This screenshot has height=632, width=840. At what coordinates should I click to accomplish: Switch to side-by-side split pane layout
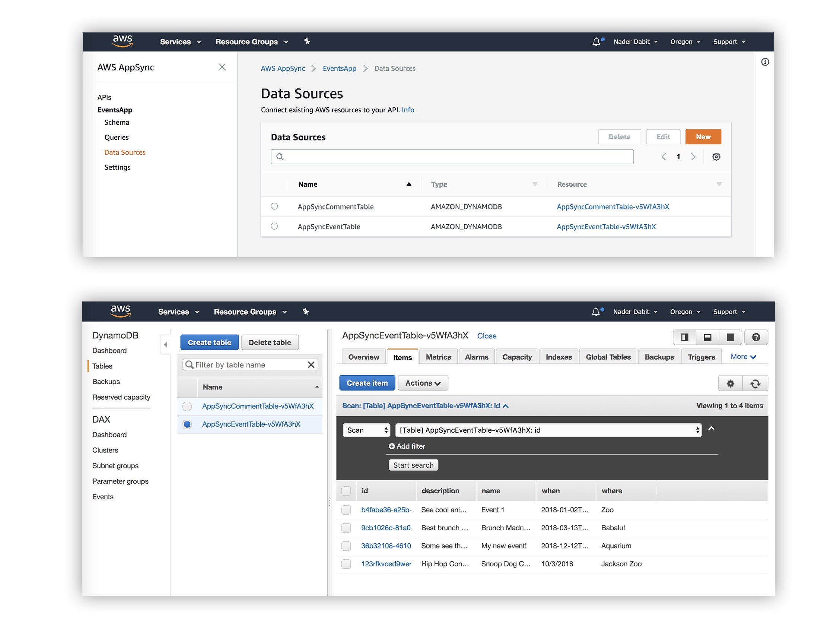pyautogui.click(x=684, y=338)
